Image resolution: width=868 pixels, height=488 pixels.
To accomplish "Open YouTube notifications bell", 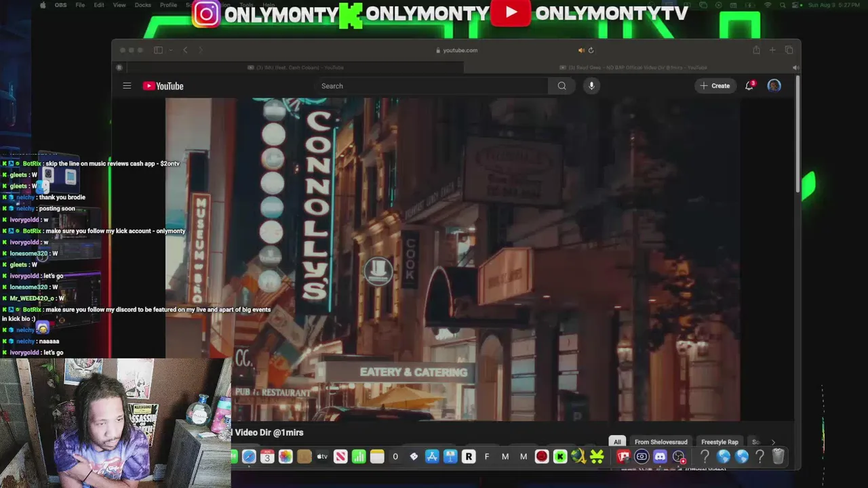I will tap(749, 86).
